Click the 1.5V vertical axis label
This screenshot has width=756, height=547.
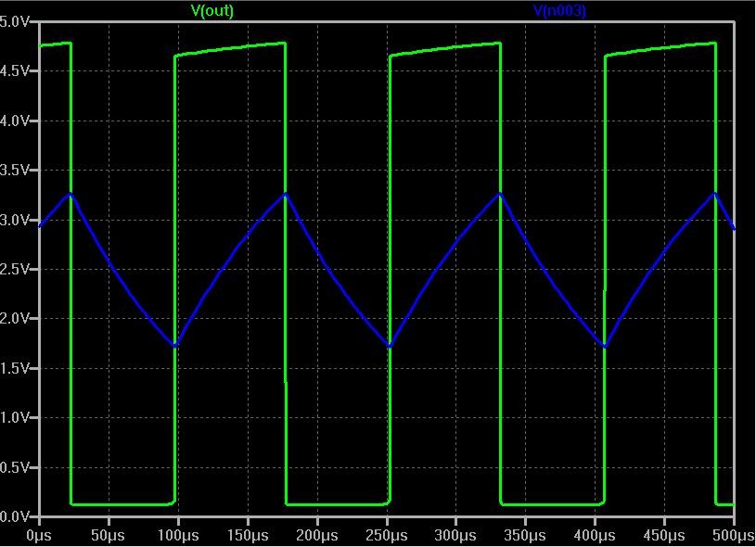click(x=15, y=368)
